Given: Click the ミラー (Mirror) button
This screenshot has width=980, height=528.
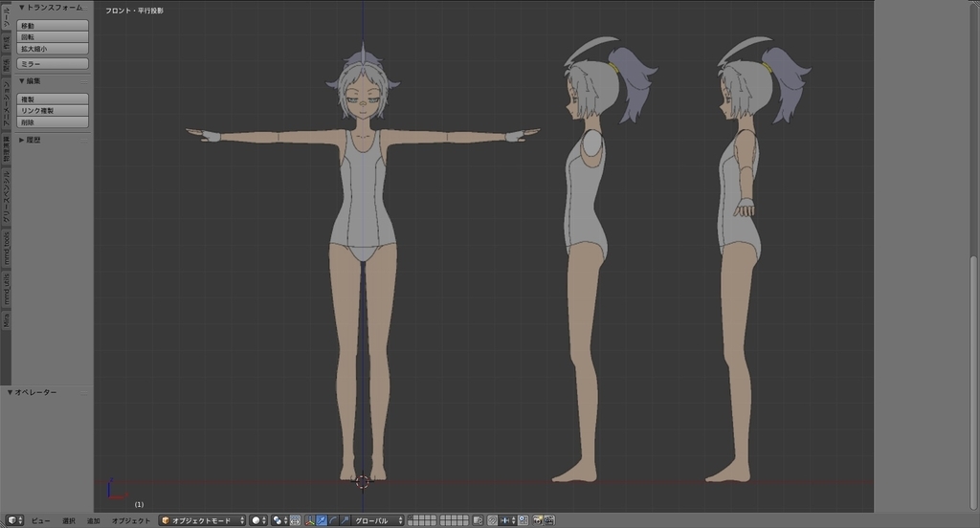Looking at the screenshot, I should pos(53,64).
